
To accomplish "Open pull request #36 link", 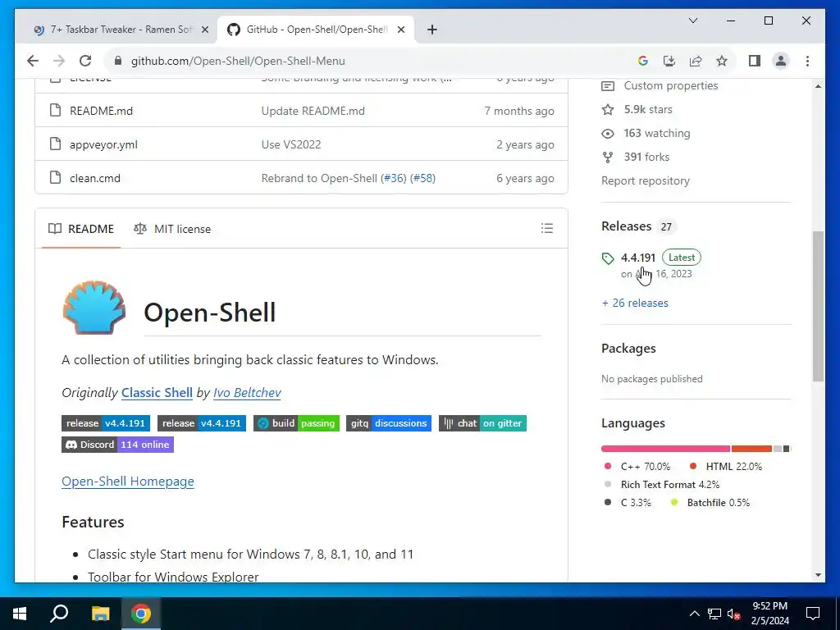I will point(393,178).
